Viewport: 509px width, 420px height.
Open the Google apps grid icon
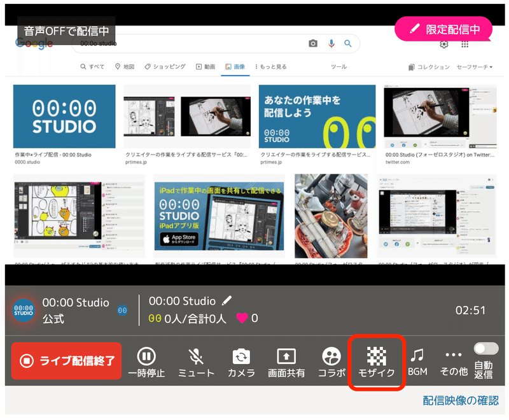coord(465,45)
